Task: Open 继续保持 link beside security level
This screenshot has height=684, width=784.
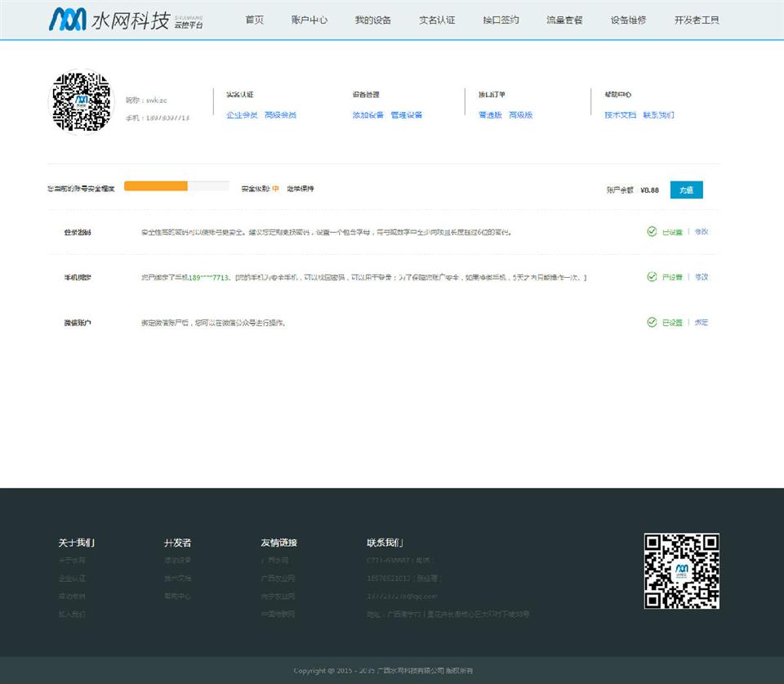Action: coord(300,189)
